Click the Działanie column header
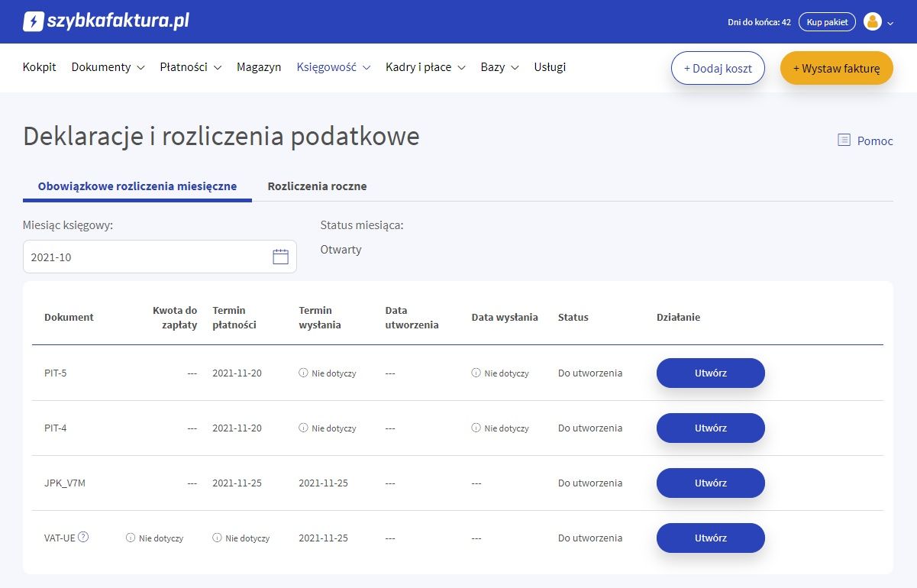Screen dimensions: 917x588 [x=678, y=318]
